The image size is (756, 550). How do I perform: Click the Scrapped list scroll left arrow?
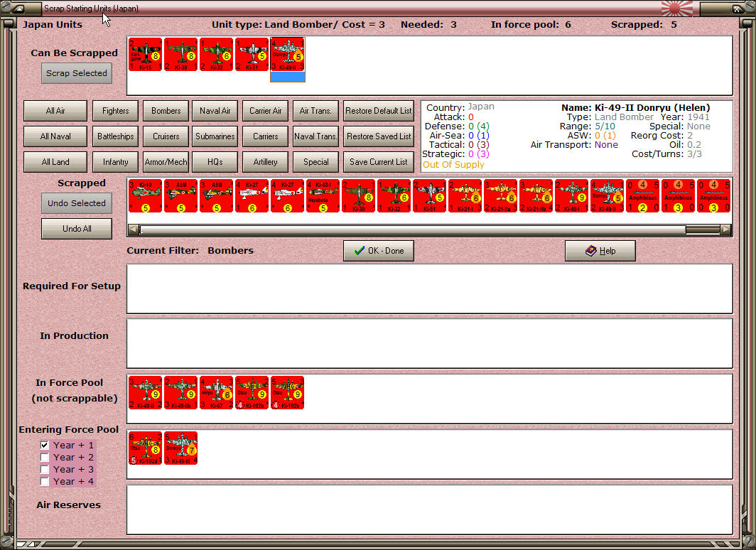[x=134, y=230]
